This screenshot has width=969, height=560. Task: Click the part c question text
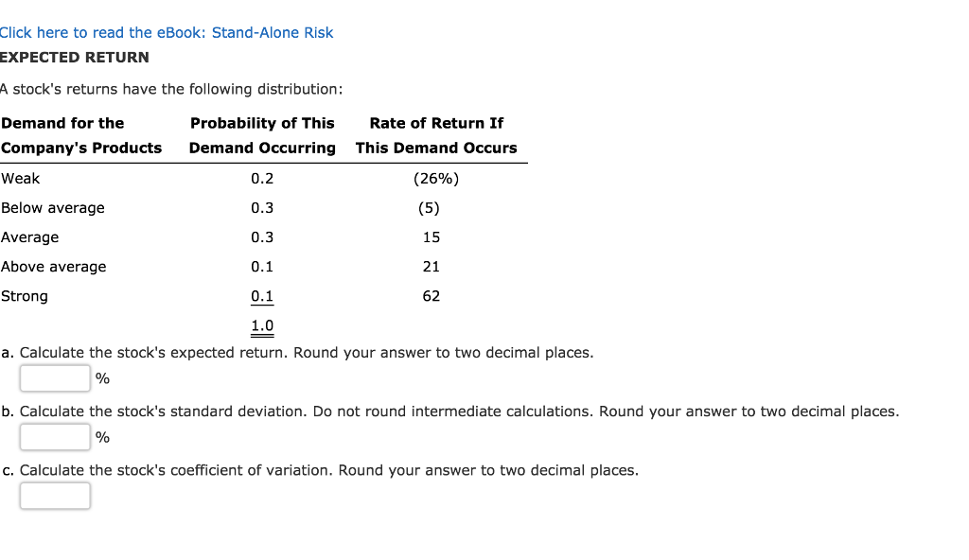point(319,470)
